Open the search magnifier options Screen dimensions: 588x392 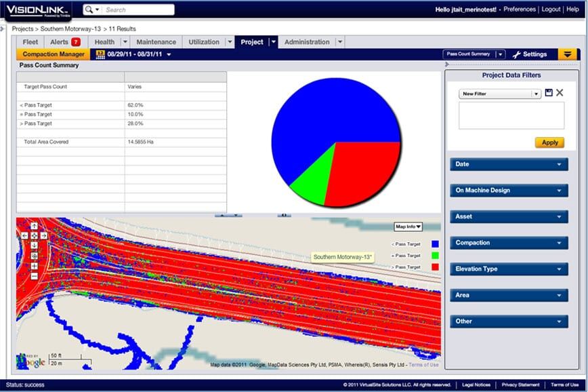point(91,9)
